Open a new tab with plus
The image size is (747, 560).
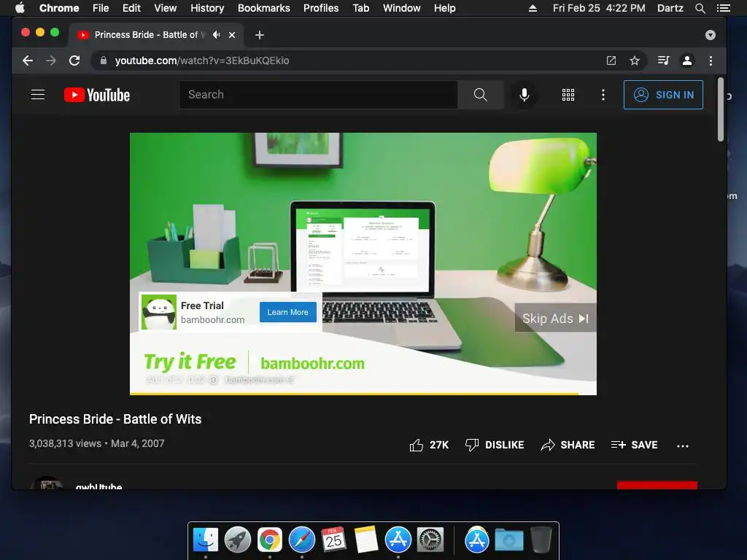click(259, 35)
